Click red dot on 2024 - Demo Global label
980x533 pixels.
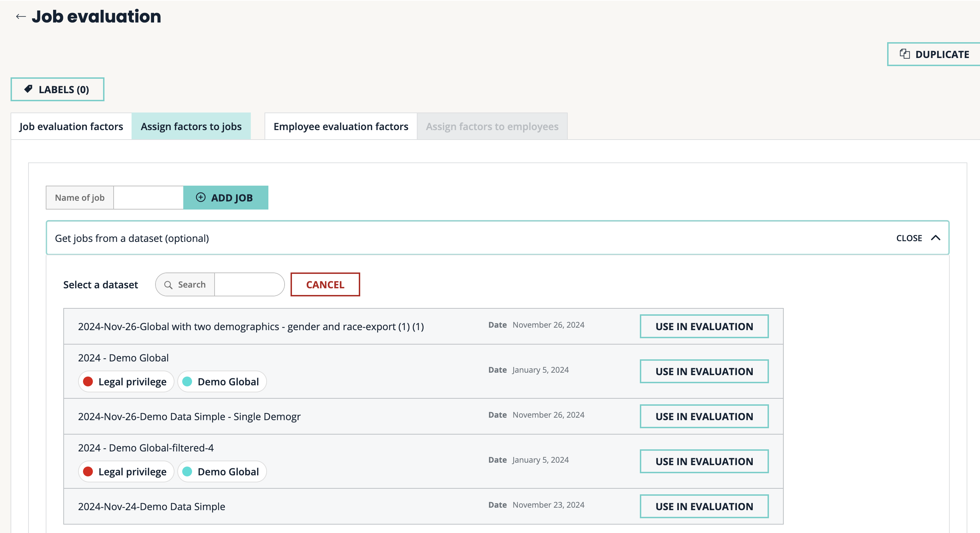(88, 381)
